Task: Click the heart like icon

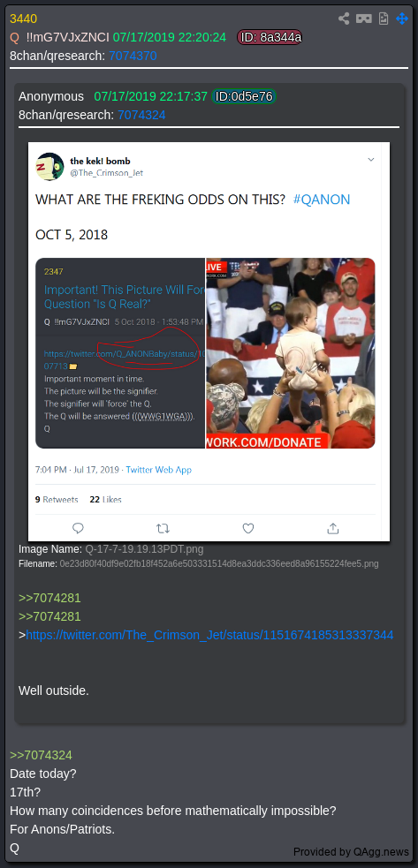Action: click(x=248, y=528)
